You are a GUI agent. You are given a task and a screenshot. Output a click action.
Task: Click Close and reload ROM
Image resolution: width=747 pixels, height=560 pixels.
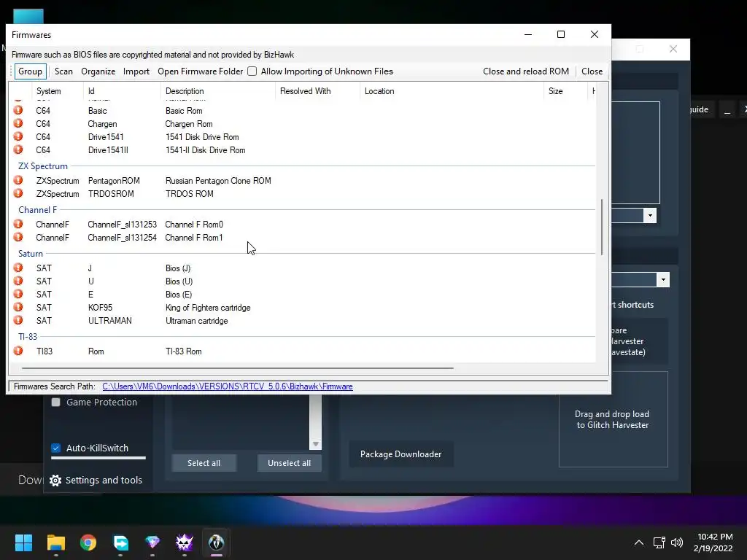point(526,71)
